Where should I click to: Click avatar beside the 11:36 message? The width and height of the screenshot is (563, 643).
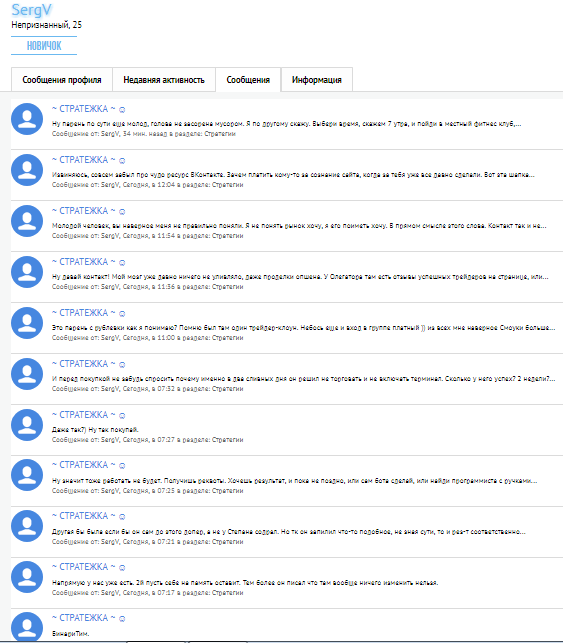click(x=27, y=272)
